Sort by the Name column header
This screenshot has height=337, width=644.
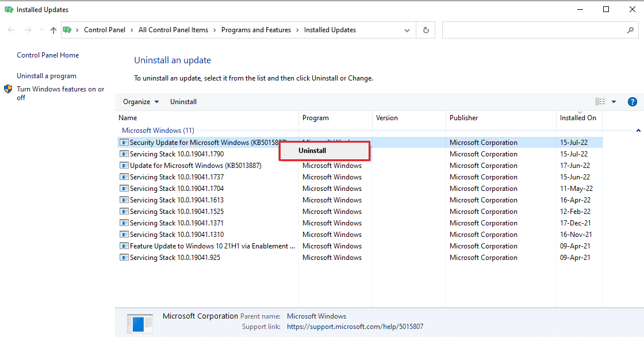(207, 118)
